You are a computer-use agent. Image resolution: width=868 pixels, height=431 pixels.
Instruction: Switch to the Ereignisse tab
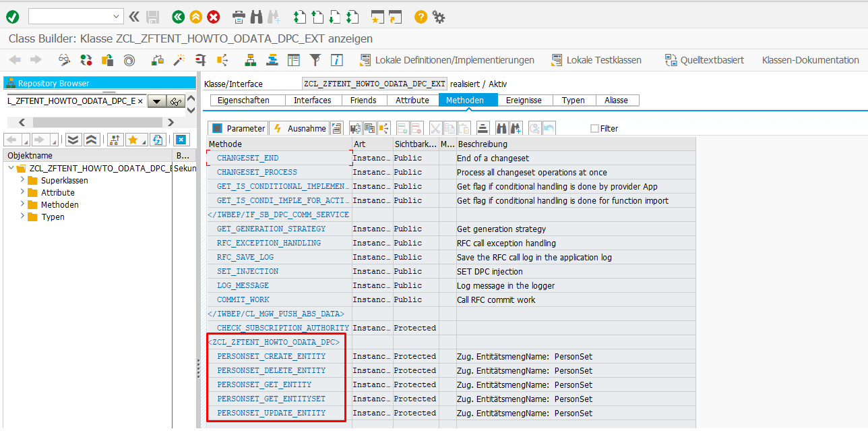(524, 100)
